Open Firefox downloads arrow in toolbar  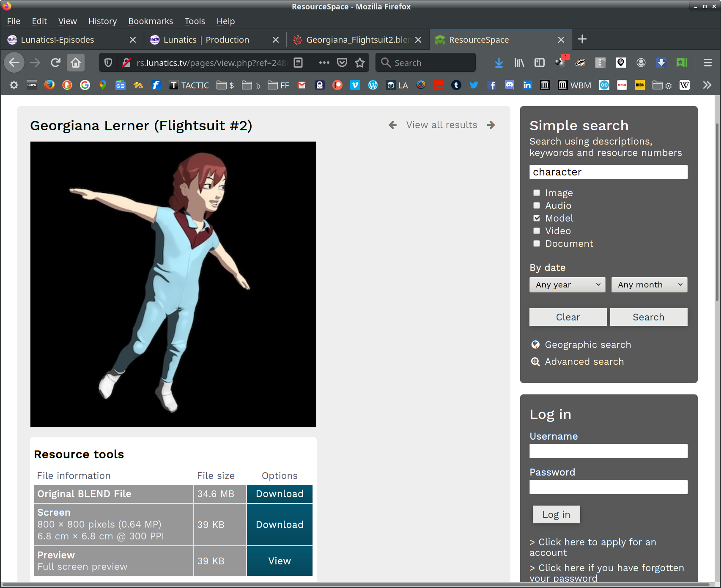pos(499,63)
